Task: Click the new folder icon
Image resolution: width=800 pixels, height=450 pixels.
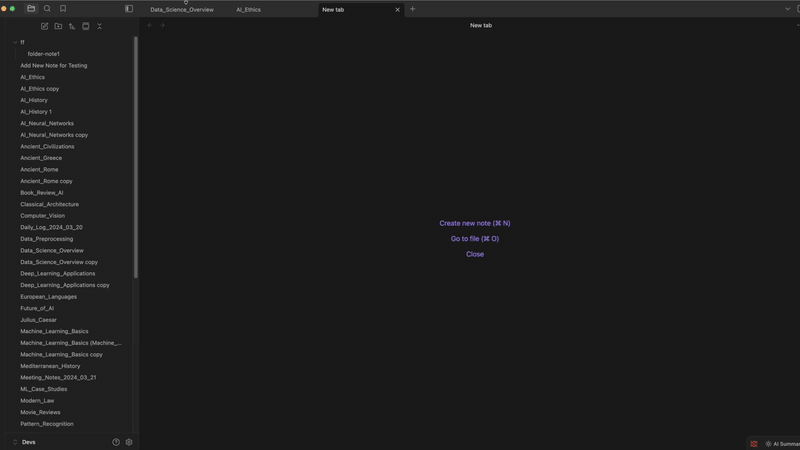Action: 58,26
